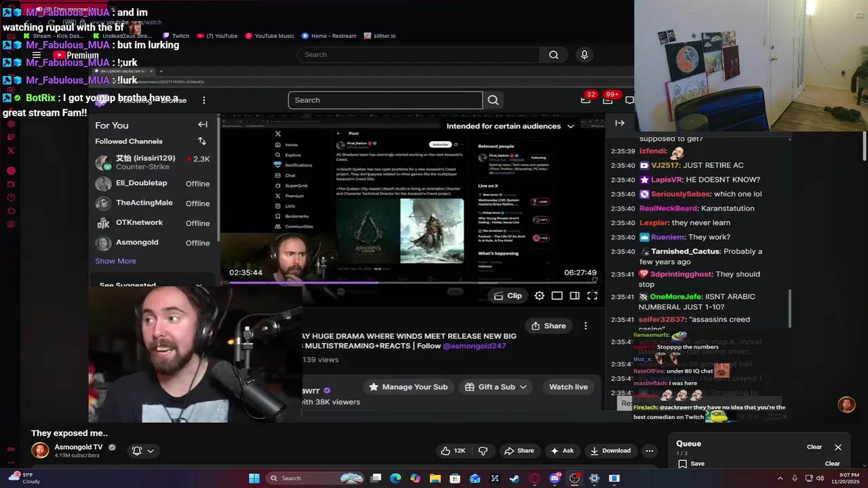Sort Followed Channels with arrows icon
The height and width of the screenshot is (488, 868).
tap(202, 141)
